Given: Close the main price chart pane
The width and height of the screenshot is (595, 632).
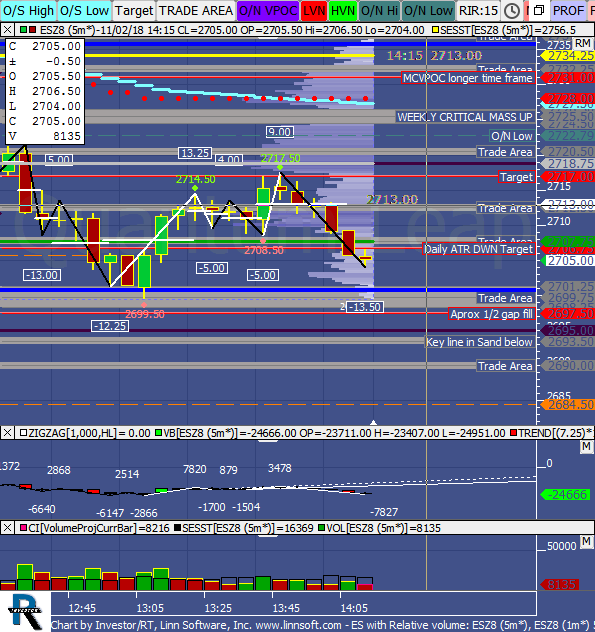Looking at the screenshot, I should (7, 30).
